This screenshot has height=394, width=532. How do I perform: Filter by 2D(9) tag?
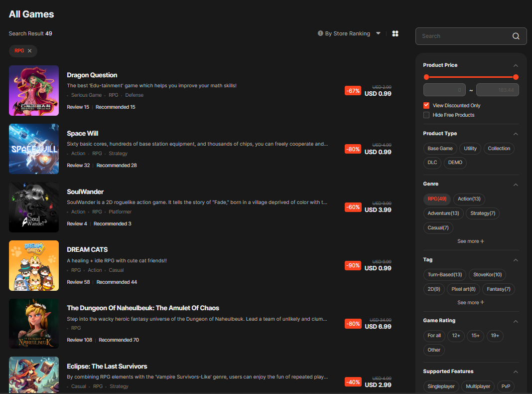click(434, 289)
